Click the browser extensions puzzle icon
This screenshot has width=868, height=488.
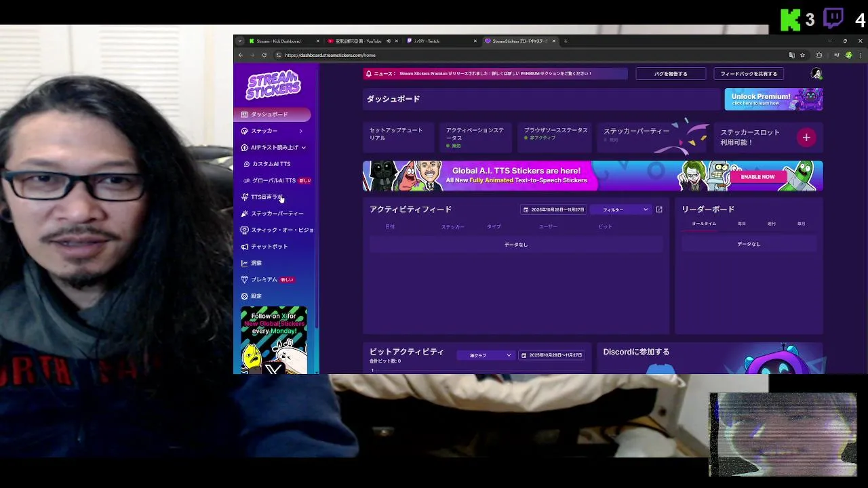pyautogui.click(x=819, y=55)
